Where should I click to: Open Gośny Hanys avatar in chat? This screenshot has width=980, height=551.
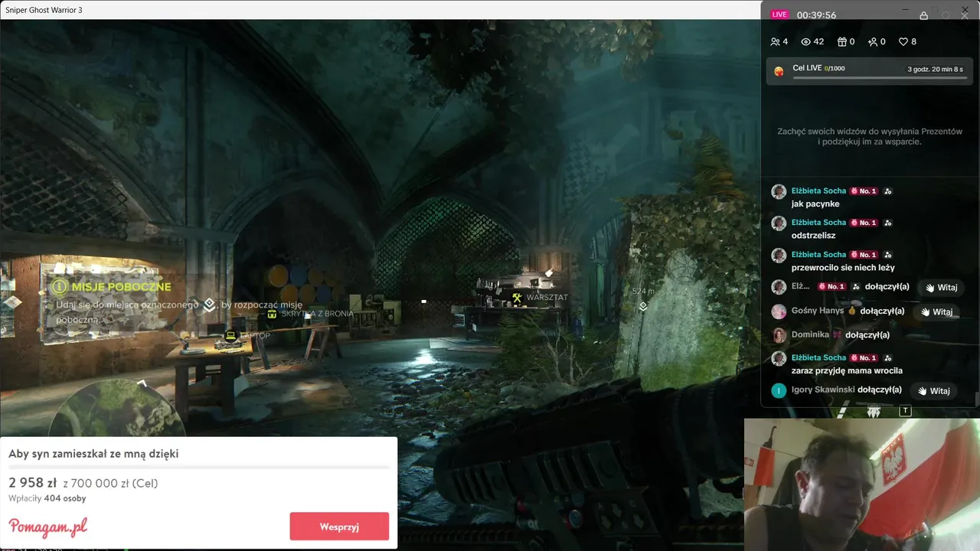point(779,311)
